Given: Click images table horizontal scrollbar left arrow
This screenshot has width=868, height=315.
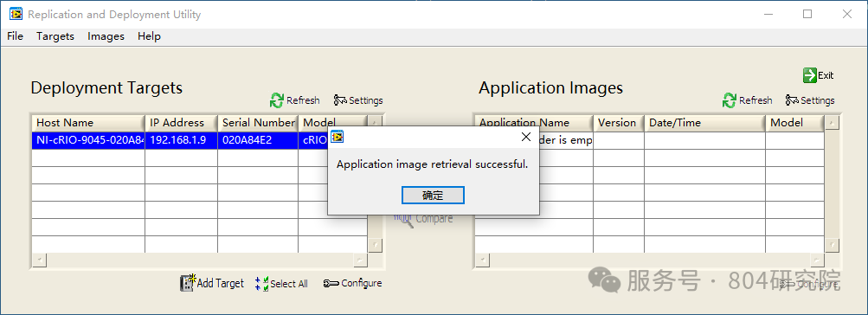Looking at the screenshot, I should point(482,260).
